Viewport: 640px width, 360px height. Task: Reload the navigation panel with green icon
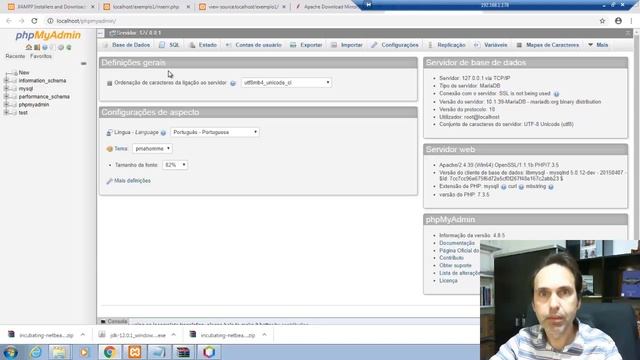click(69, 47)
